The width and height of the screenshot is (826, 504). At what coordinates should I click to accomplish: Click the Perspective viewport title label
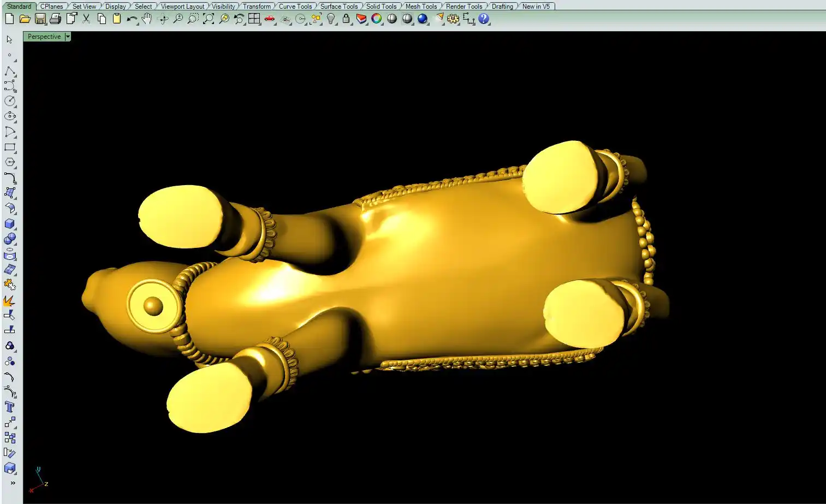44,37
